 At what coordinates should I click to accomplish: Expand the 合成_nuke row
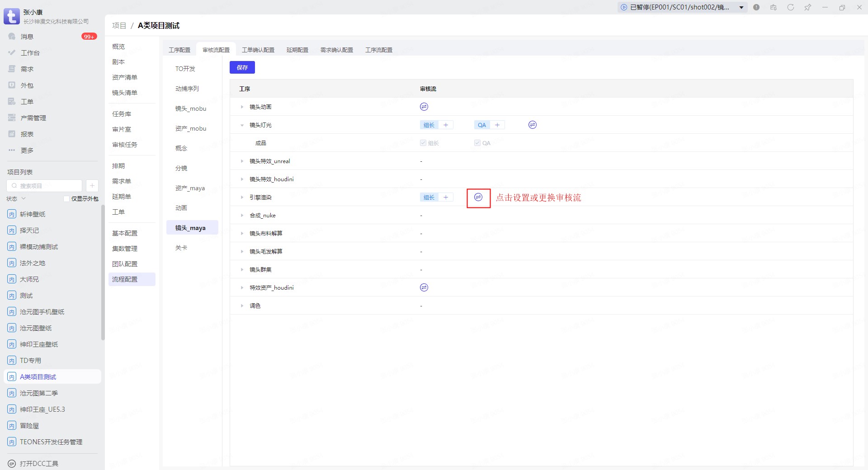(x=242, y=216)
